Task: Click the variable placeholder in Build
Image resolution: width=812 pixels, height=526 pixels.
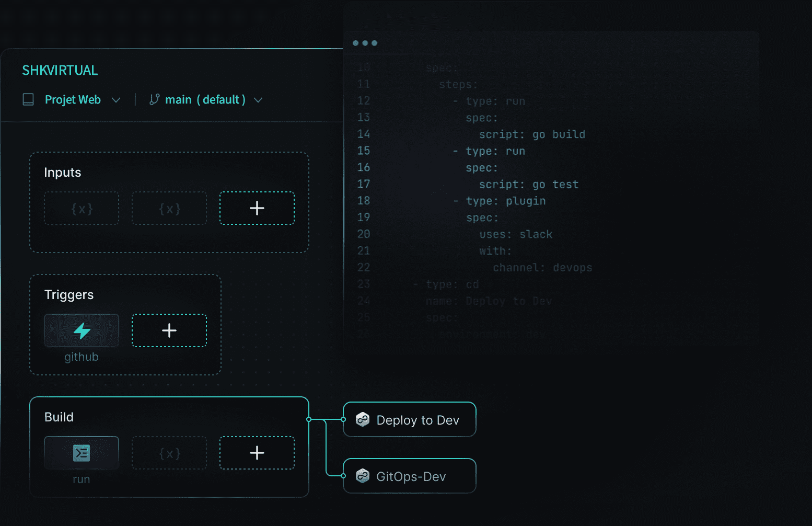Action: point(169,453)
